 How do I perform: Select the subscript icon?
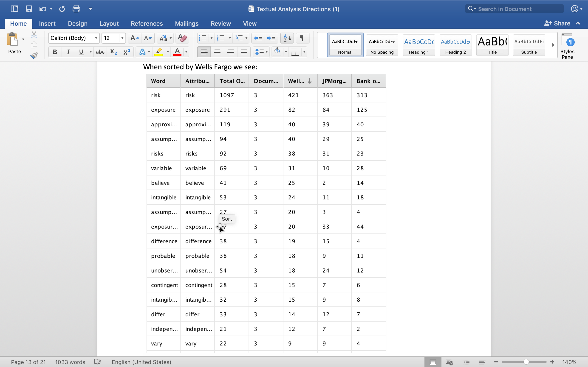coord(113,52)
